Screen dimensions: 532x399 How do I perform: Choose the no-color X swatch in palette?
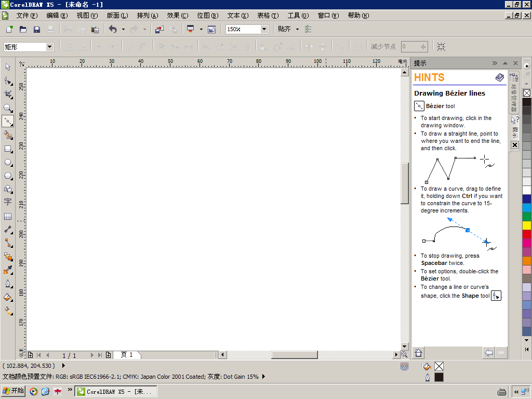(527, 93)
